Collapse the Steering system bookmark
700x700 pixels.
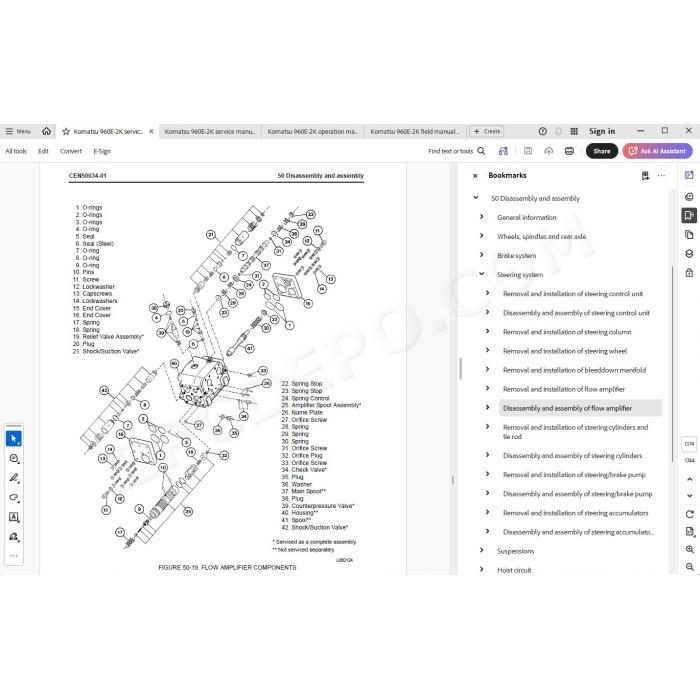pyautogui.click(x=482, y=274)
